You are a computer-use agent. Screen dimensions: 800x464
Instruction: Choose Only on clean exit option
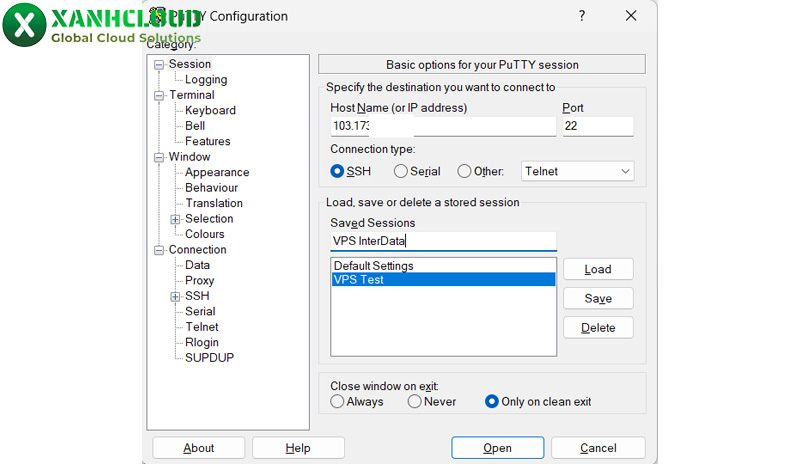[x=491, y=402]
